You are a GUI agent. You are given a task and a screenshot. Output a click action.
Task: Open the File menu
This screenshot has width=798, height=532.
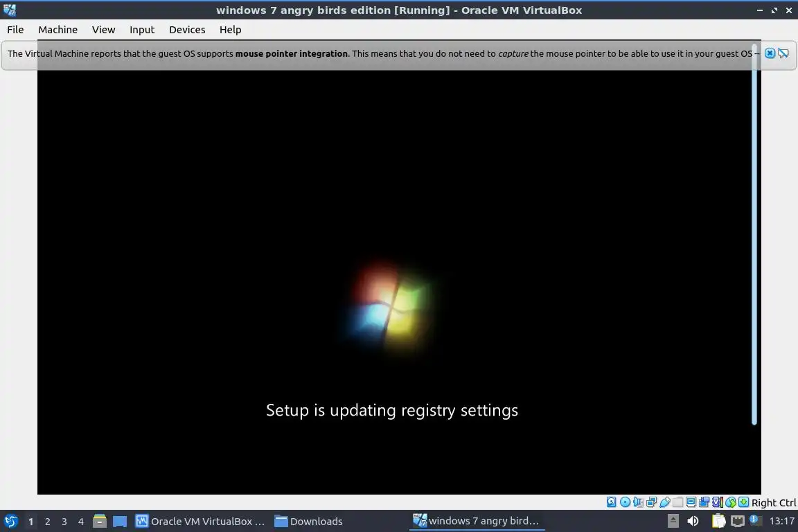(15, 30)
